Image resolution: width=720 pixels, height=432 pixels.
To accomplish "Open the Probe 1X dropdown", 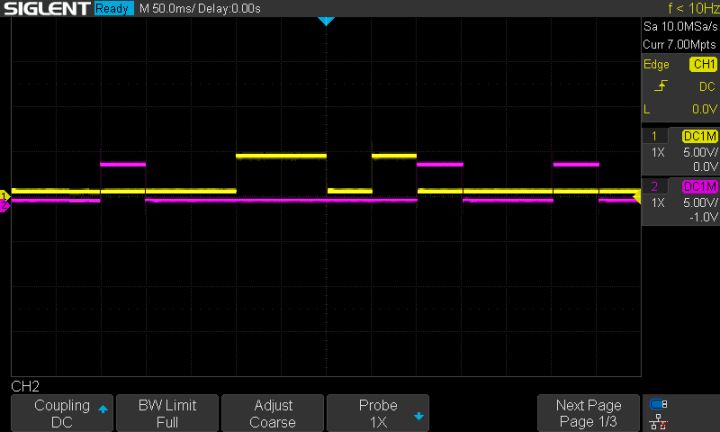I will tap(378, 413).
